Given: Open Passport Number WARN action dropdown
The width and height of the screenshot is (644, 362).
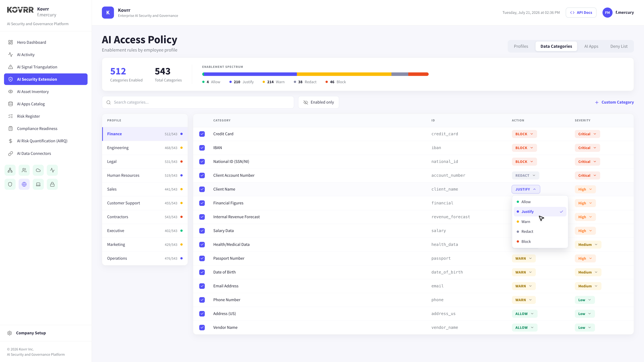Looking at the screenshot, I should coord(524,258).
